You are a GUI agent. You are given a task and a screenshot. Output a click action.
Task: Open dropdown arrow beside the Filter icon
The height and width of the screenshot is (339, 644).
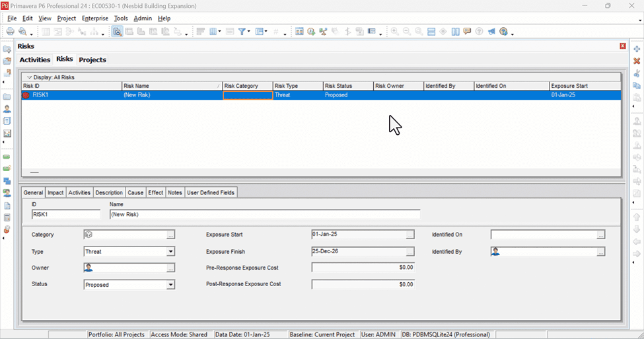click(248, 32)
